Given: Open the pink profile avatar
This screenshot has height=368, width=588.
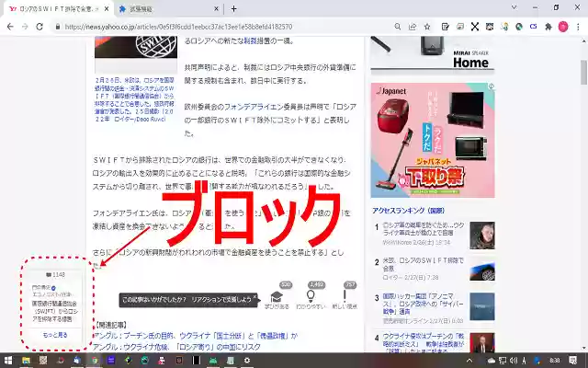Looking at the screenshot, I should pyautogui.click(x=563, y=27).
